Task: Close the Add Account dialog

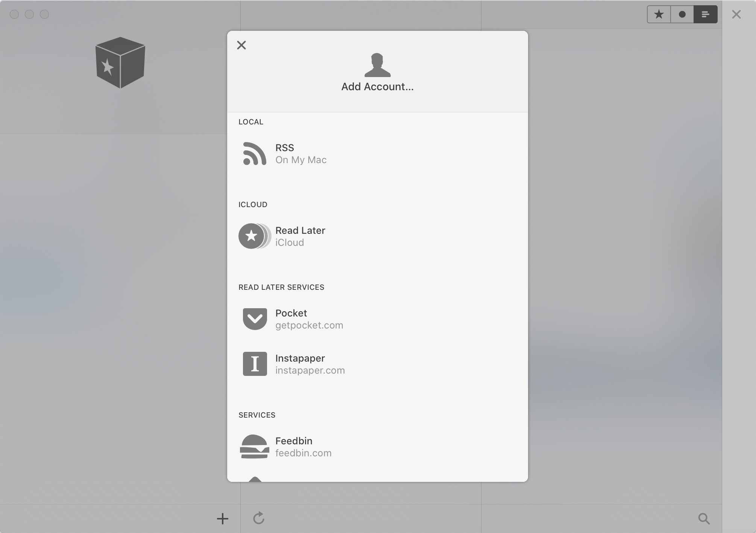Action: 241,45
